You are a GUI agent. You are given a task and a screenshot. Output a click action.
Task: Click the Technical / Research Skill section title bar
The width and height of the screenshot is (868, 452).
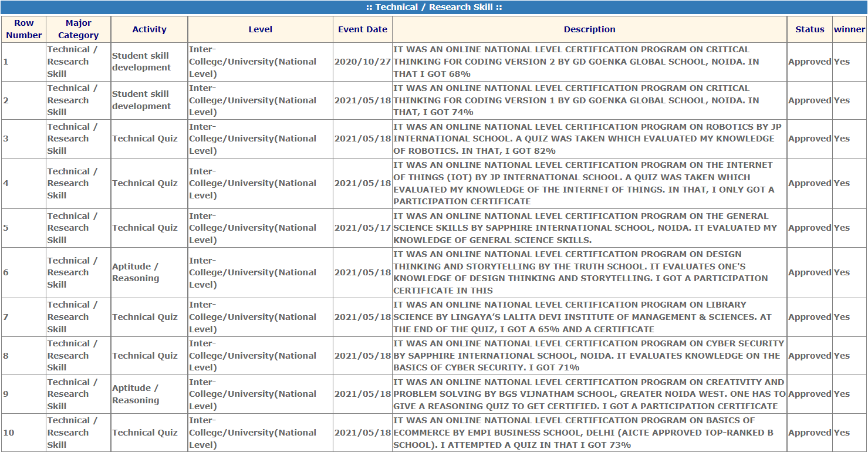point(434,7)
